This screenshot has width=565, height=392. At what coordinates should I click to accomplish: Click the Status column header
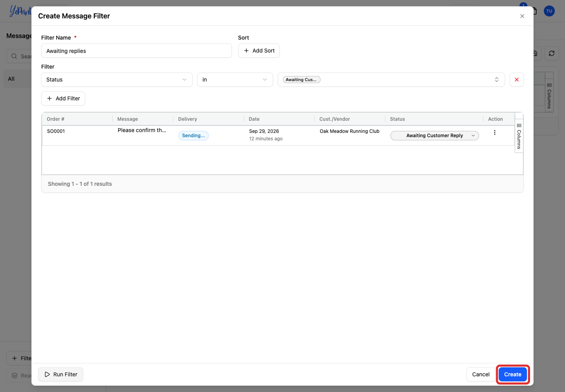(x=397, y=119)
